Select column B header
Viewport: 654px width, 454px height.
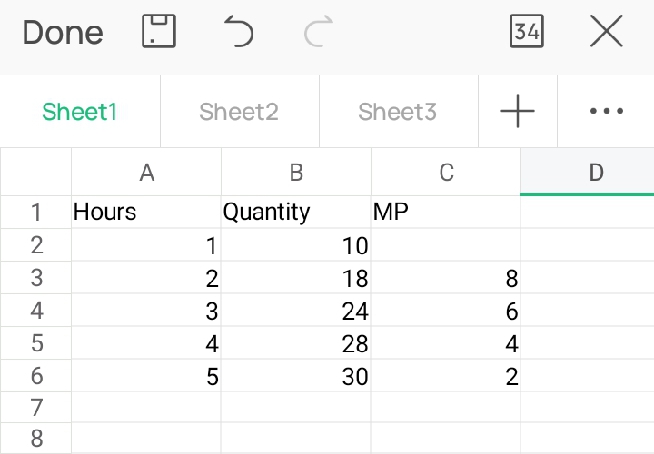click(296, 172)
